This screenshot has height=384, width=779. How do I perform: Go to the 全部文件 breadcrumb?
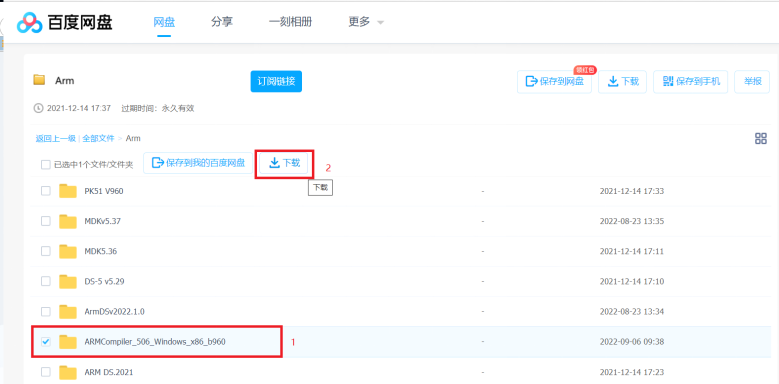tap(98, 139)
